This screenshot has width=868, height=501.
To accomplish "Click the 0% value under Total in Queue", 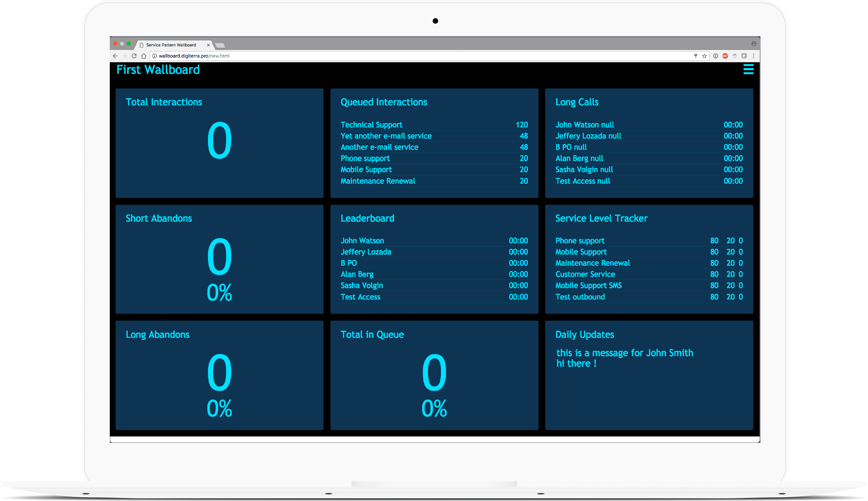I will pos(434,408).
